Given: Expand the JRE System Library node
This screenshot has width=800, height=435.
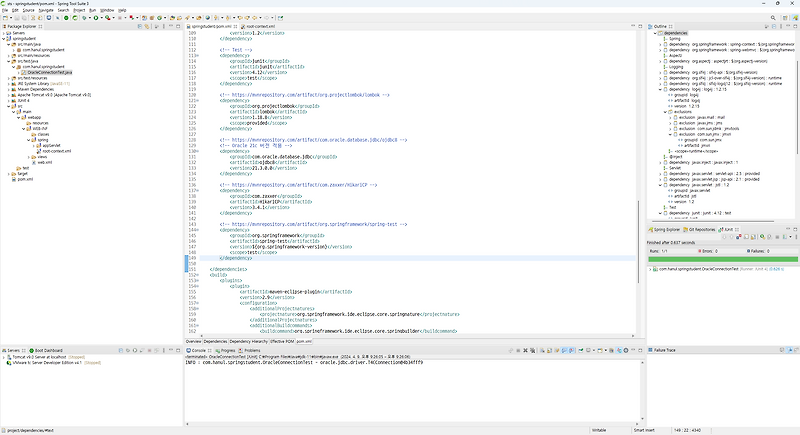Looking at the screenshot, I should (x=9, y=84).
